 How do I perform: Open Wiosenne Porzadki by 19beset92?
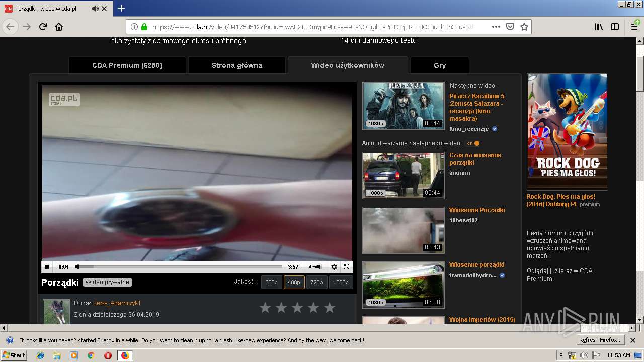click(477, 210)
